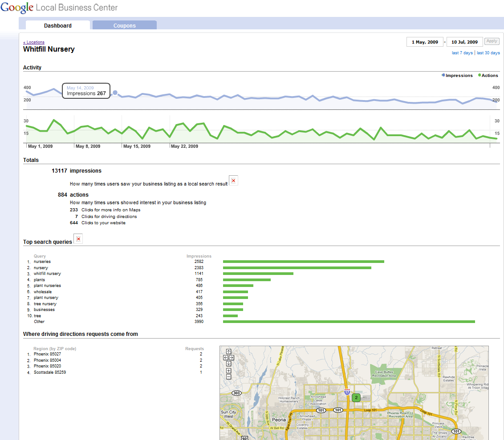Edit the start date field 1 May, 2009
The height and width of the screenshot is (440, 504).
pos(425,42)
